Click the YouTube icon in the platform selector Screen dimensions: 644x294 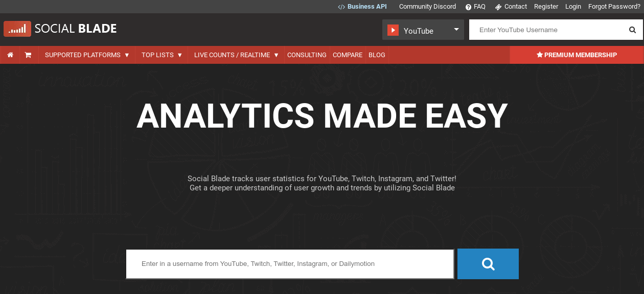pyautogui.click(x=393, y=30)
